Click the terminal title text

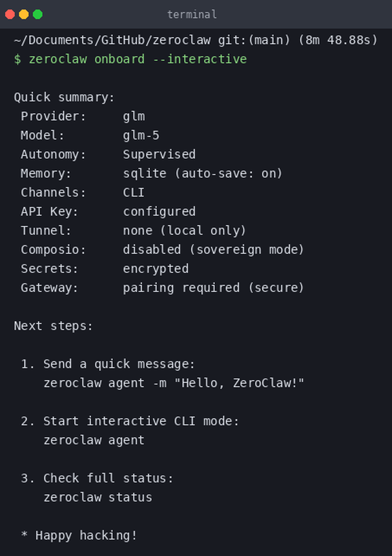(x=192, y=14)
